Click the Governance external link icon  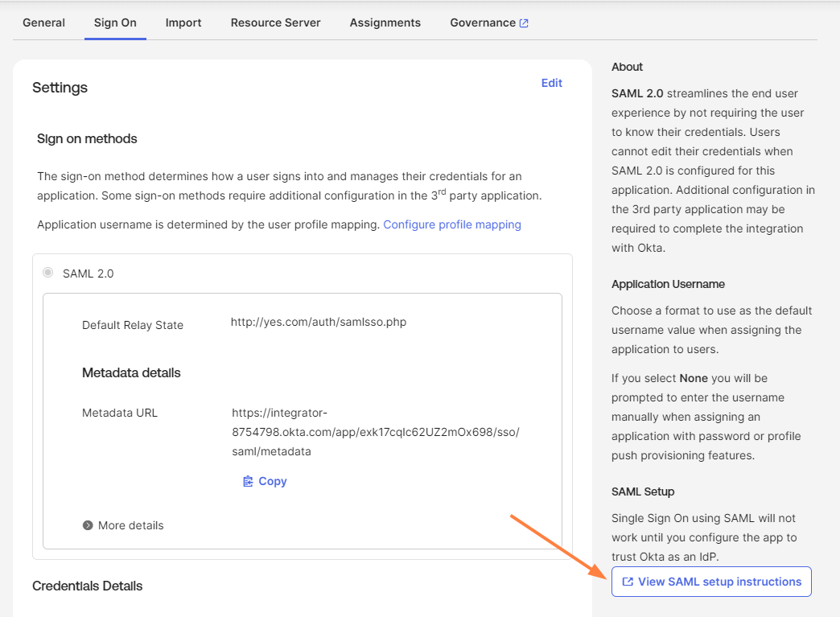click(x=524, y=23)
